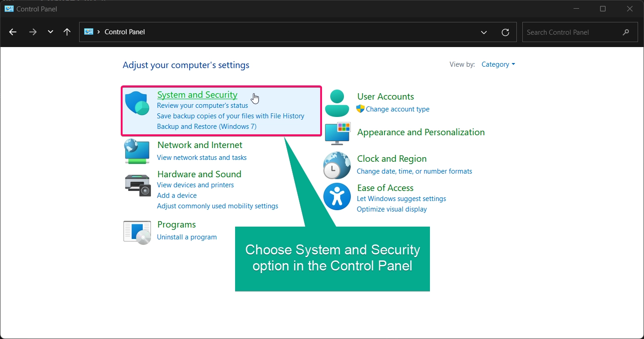Go forward with the forward arrow

click(x=32, y=32)
